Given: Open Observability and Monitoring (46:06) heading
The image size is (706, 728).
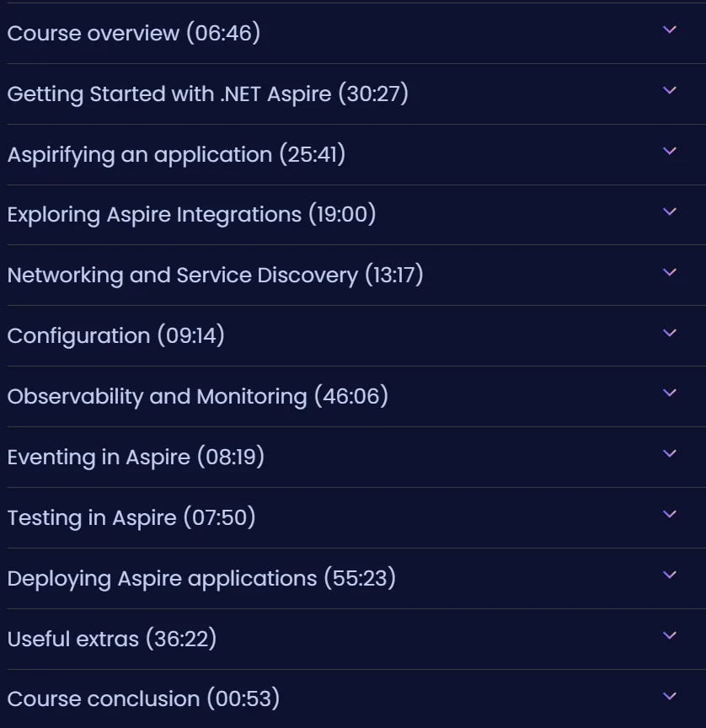Looking at the screenshot, I should [198, 397].
